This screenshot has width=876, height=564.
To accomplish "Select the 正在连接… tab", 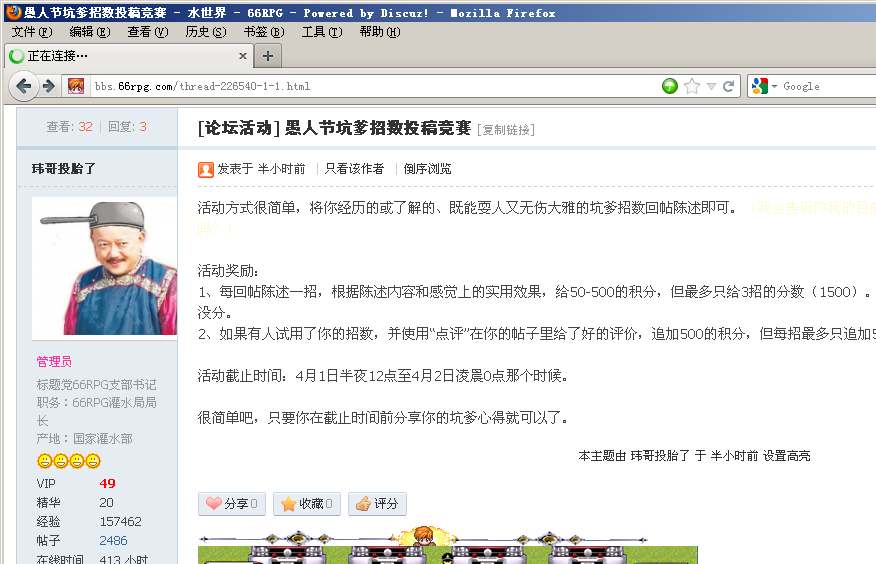I will point(128,56).
